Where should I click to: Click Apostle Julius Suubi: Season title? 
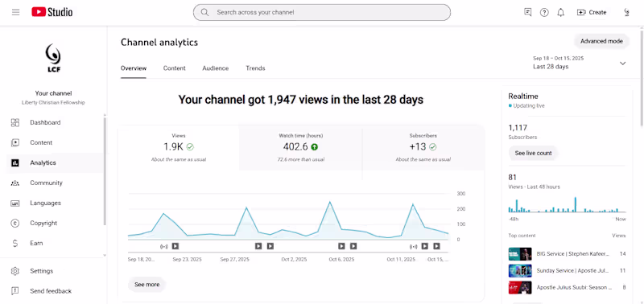click(x=574, y=288)
